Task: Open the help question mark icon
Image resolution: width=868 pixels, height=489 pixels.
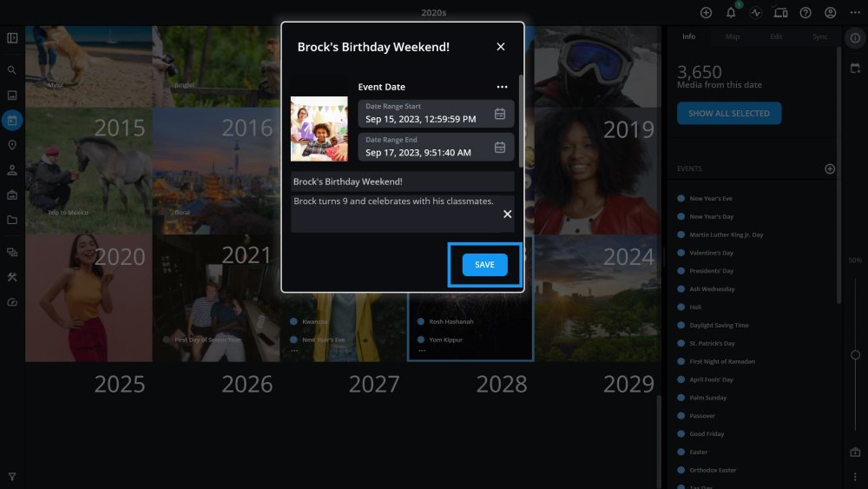Action: [806, 13]
